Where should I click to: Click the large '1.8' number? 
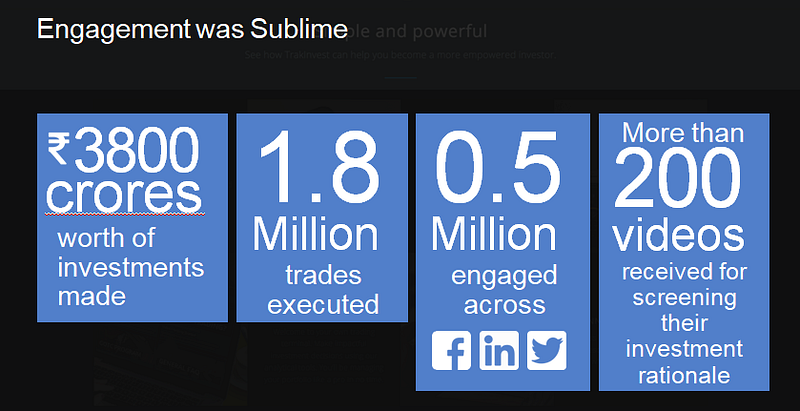(x=320, y=167)
